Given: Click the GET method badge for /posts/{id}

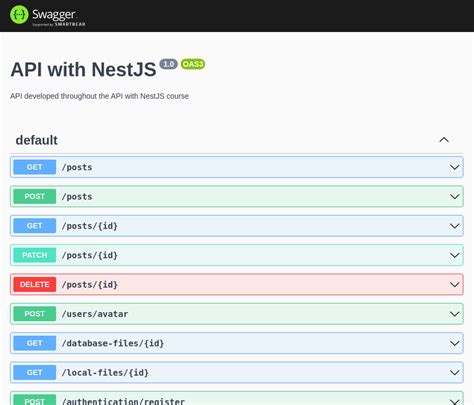Looking at the screenshot, I should click(x=35, y=226).
